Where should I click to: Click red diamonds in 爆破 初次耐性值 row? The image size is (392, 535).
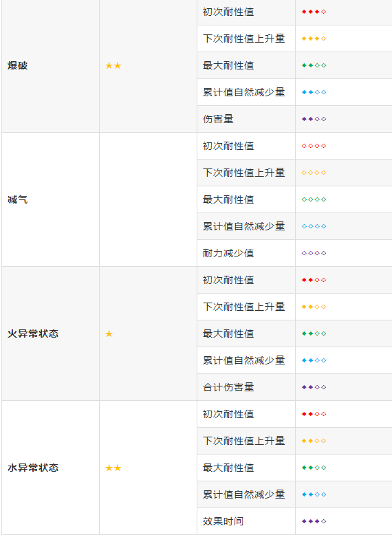314,12
